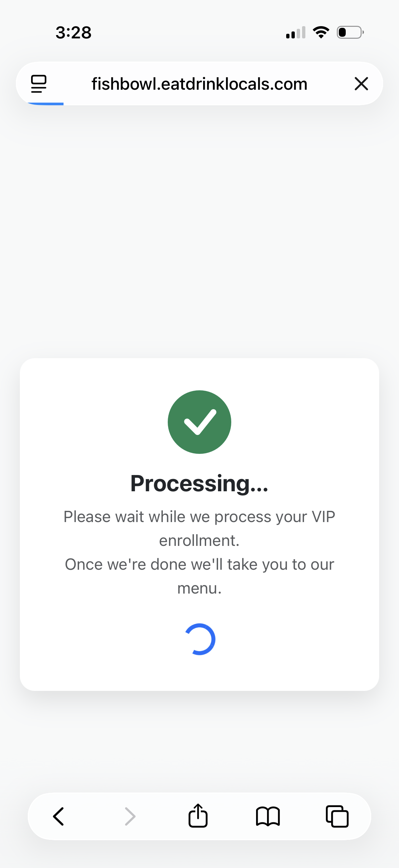Tap the battery level indicator
The width and height of the screenshot is (399, 868).
click(350, 32)
